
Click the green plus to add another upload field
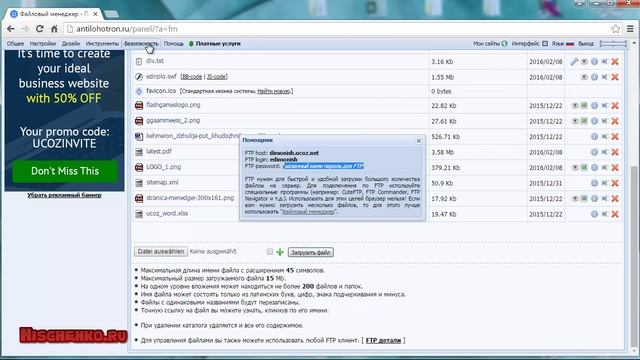pos(280,252)
